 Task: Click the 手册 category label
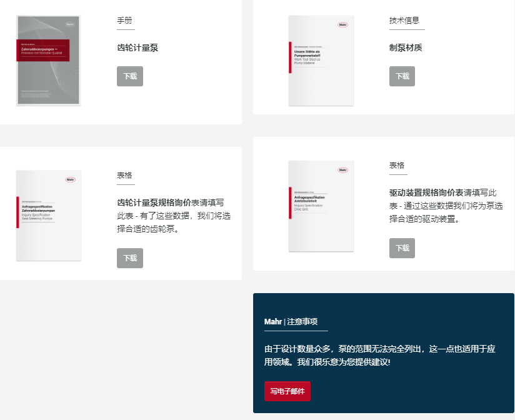click(x=124, y=21)
